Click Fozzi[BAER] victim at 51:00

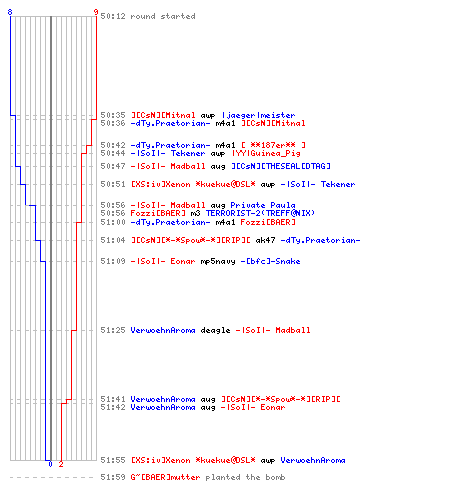pos(268,222)
